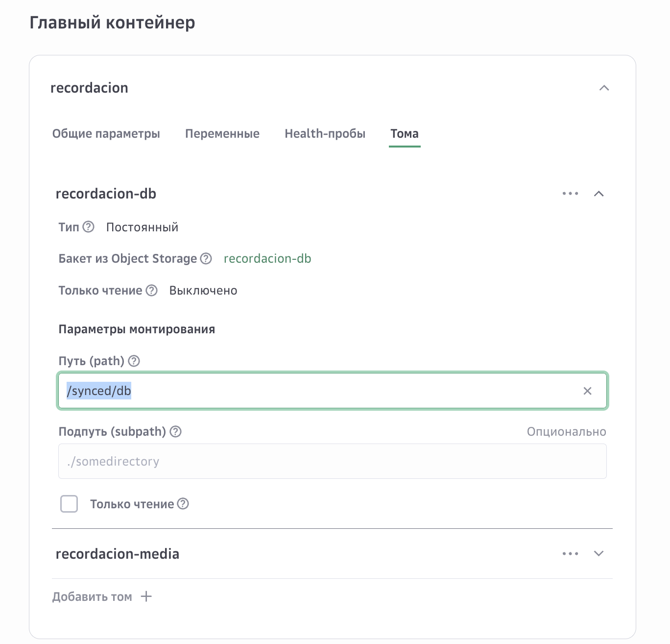Enable the Только чтение checkbox
The height and width of the screenshot is (644, 670).
point(69,504)
